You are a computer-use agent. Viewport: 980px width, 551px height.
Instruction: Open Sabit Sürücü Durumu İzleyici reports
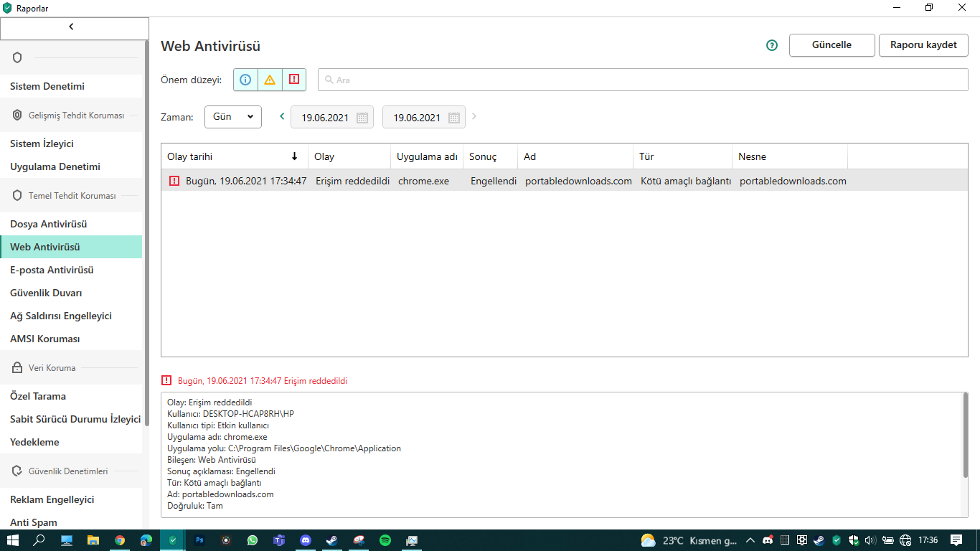[x=71, y=419]
